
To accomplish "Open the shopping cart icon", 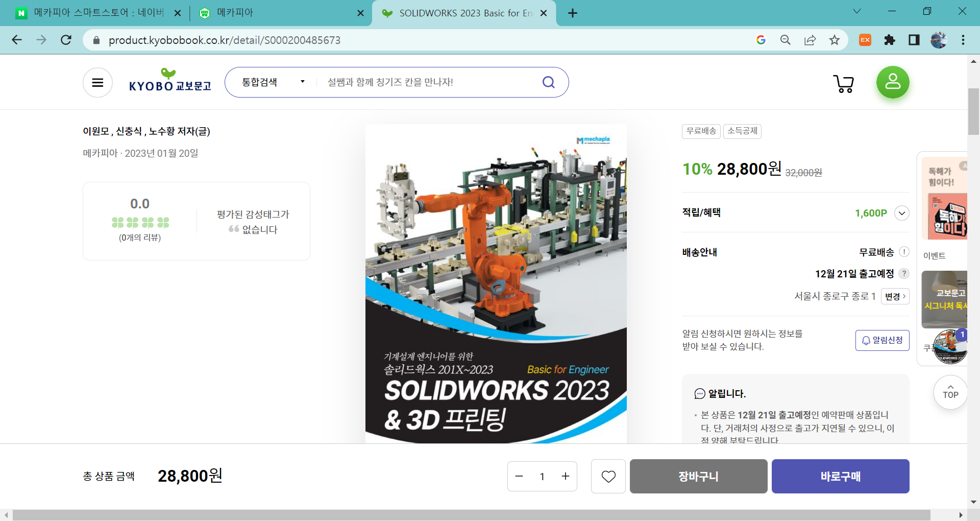I will tap(844, 83).
